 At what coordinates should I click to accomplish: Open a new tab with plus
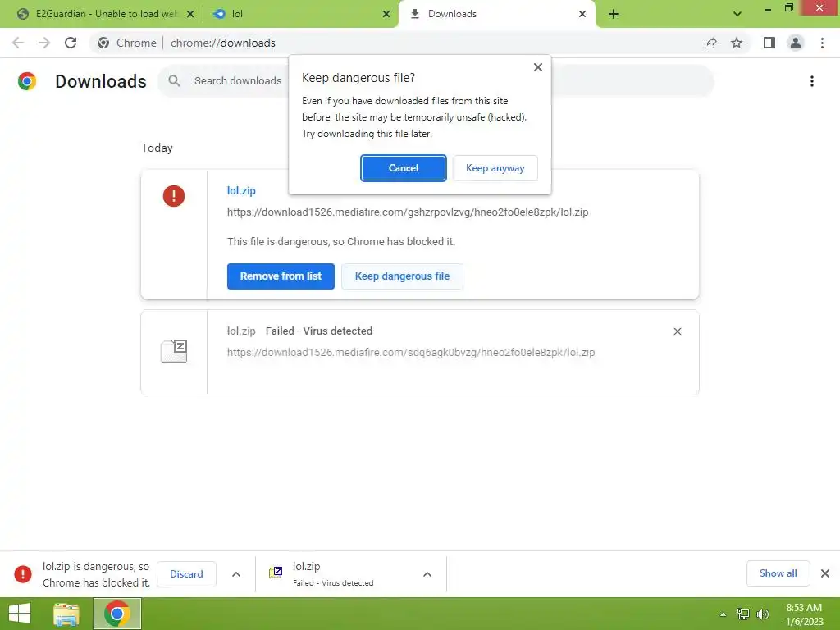614,14
